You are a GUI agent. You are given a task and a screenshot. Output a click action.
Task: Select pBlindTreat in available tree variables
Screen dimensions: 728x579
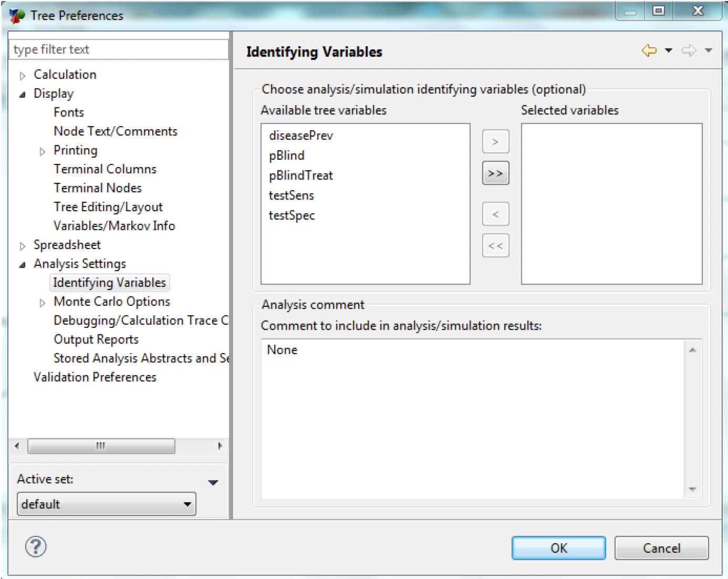pyautogui.click(x=301, y=175)
